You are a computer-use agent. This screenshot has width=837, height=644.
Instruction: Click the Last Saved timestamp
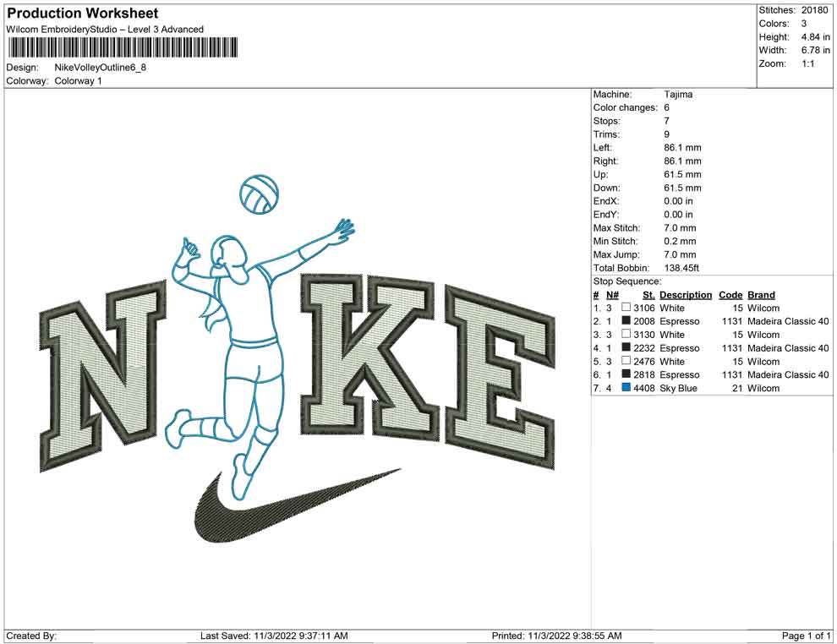tap(274, 636)
